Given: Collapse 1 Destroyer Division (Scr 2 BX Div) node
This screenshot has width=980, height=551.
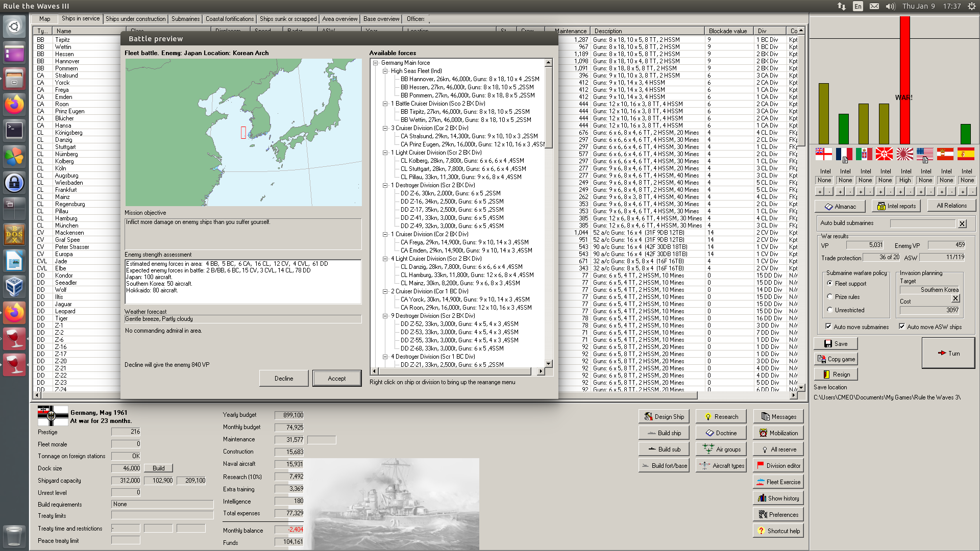Looking at the screenshot, I should pos(385,185).
